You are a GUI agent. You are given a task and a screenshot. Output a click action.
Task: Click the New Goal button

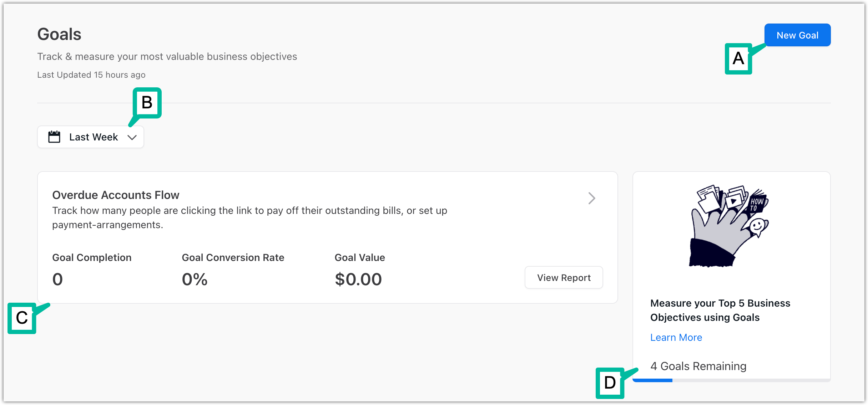point(797,35)
